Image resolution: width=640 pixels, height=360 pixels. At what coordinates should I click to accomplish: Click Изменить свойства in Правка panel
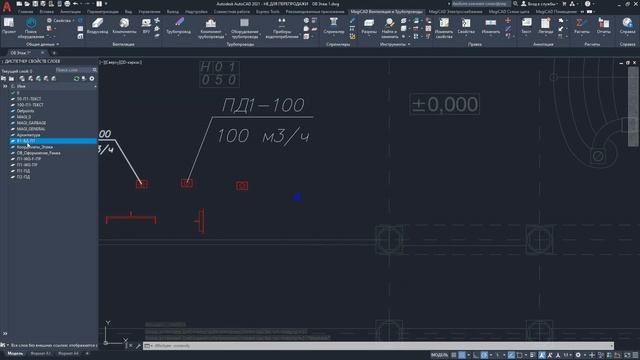pos(444,28)
